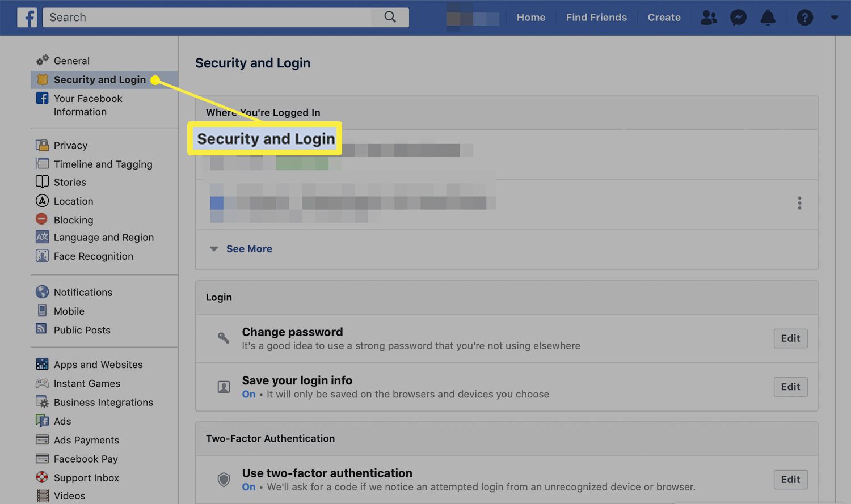Viewport: 851px width, 504px height.
Task: Open Your Facebook Information settings
Action: tap(88, 105)
